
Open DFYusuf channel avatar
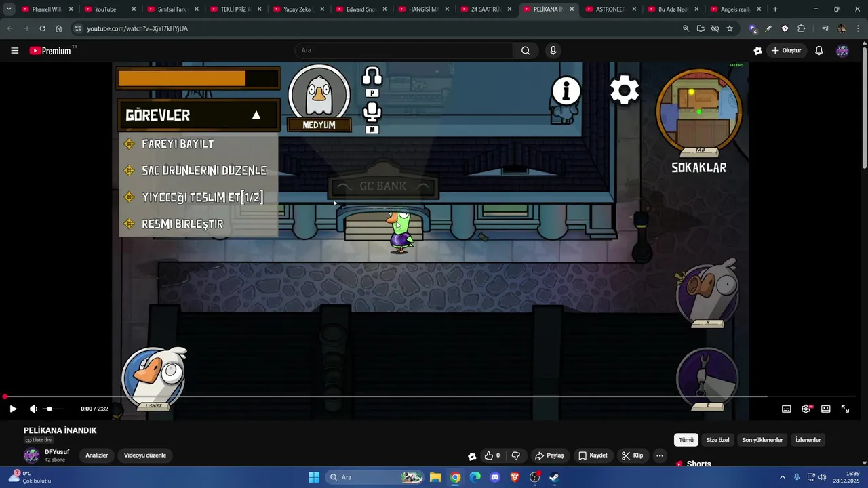[32, 455]
